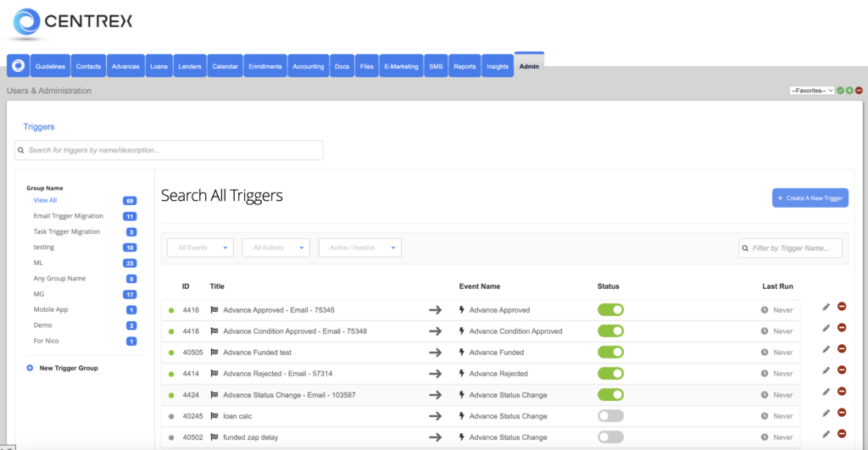Open the Favorites select box
Screen dimensions: 868x450
(811, 90)
